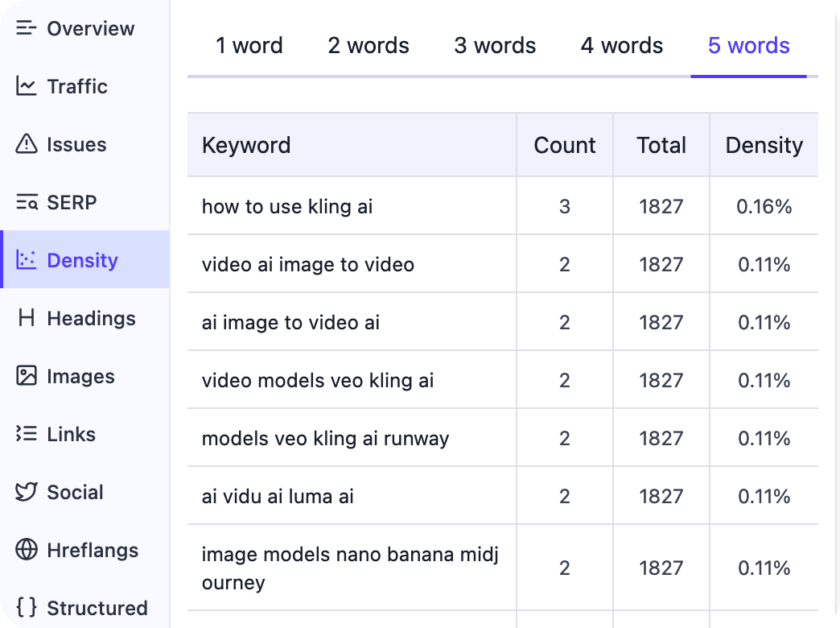Click the Density menu label in sidebar

[83, 261]
